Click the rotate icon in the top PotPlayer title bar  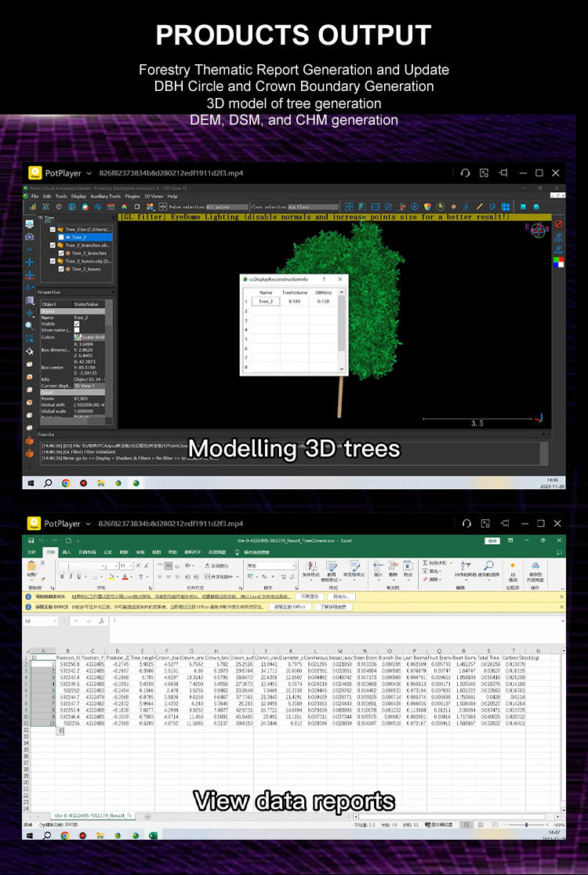(465, 173)
